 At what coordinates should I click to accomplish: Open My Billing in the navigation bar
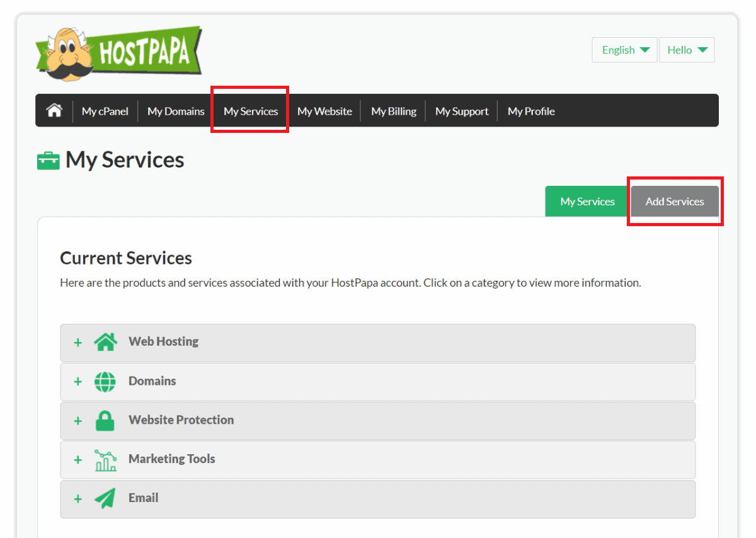click(394, 111)
